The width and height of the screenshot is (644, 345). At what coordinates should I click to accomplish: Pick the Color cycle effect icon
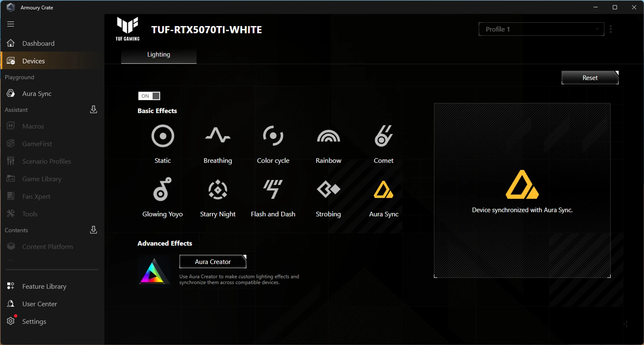tap(273, 136)
